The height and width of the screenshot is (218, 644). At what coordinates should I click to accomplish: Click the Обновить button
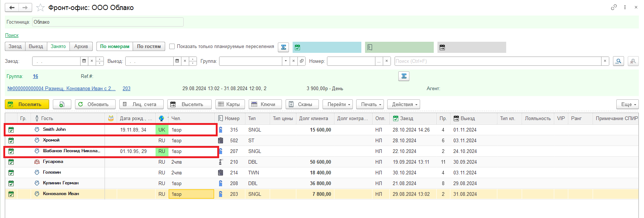point(95,105)
